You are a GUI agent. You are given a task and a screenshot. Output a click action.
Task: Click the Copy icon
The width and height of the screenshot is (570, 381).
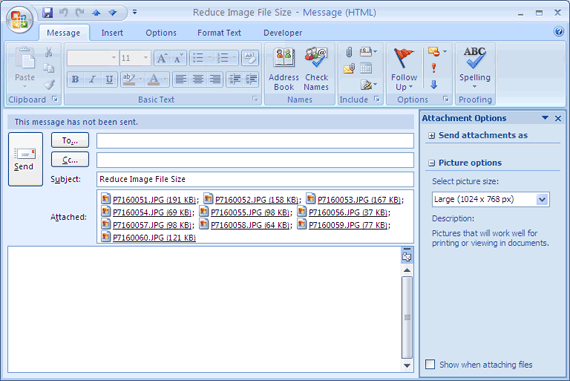(x=48, y=68)
